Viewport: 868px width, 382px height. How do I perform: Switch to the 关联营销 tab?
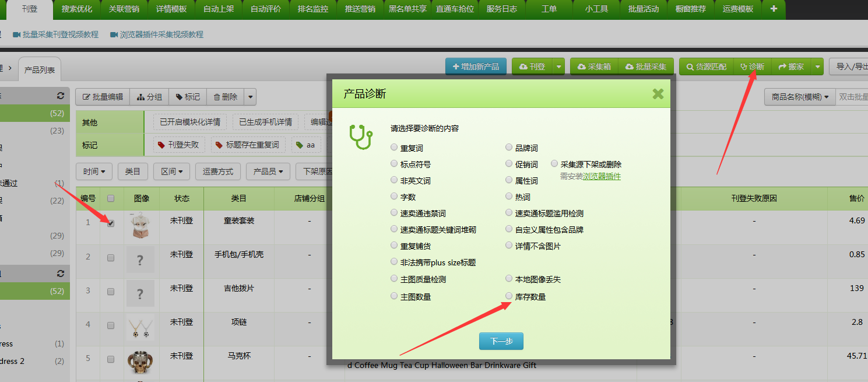tap(124, 9)
